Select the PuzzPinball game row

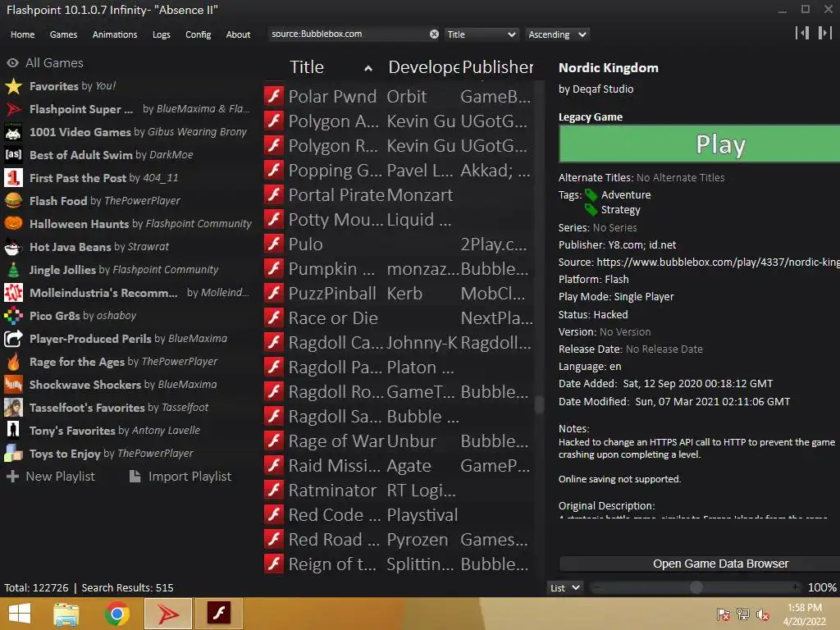(x=399, y=293)
